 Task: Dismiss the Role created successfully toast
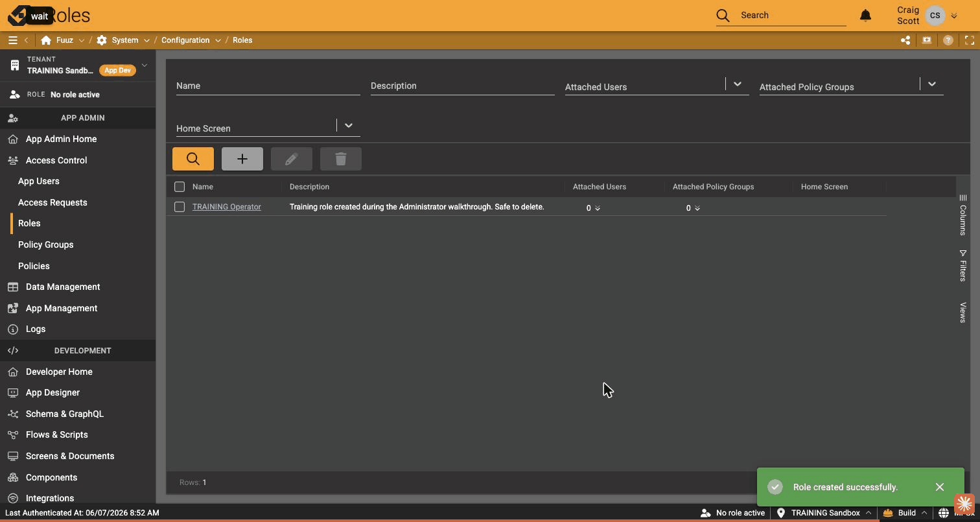tap(940, 487)
